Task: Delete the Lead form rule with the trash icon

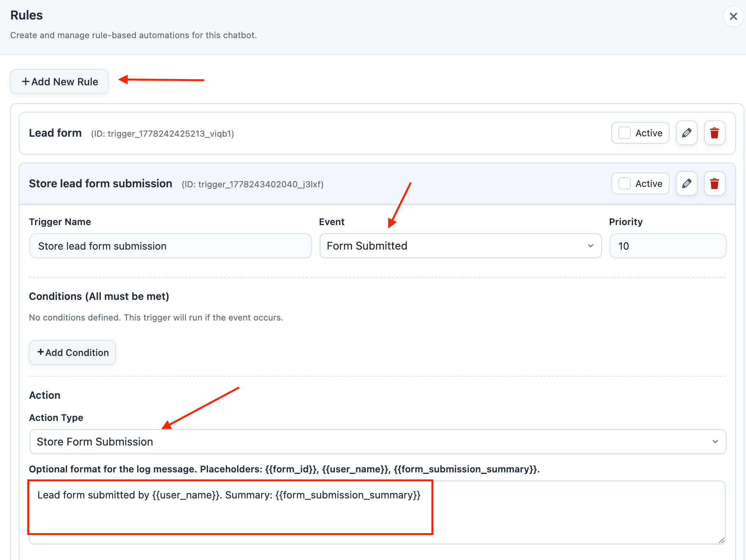Action: tap(714, 133)
